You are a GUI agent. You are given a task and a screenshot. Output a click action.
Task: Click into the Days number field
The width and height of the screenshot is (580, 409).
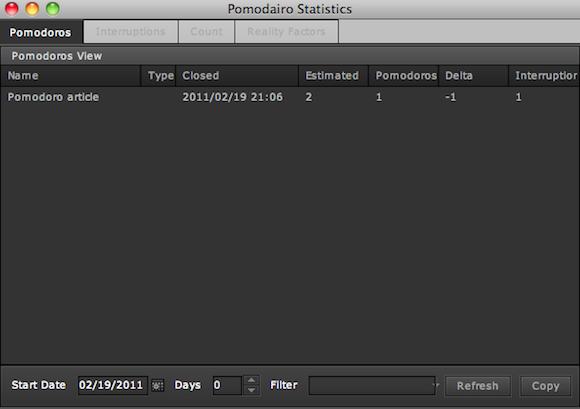click(227, 385)
